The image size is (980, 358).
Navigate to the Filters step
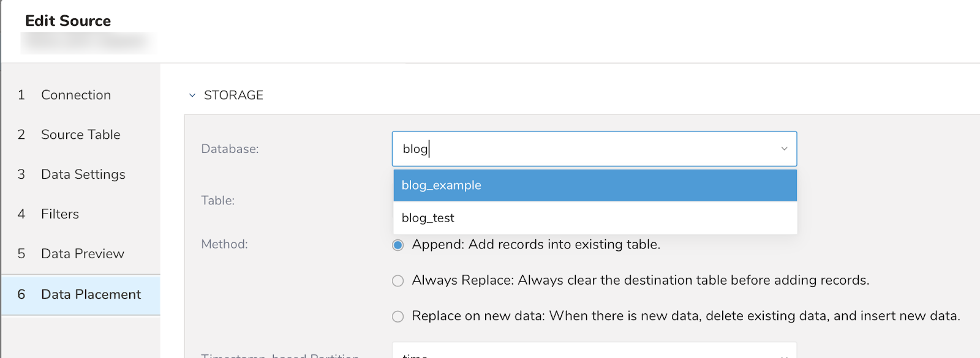[x=60, y=214]
